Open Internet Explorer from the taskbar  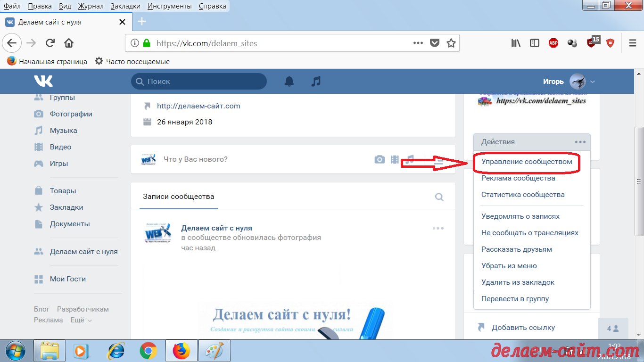116,351
